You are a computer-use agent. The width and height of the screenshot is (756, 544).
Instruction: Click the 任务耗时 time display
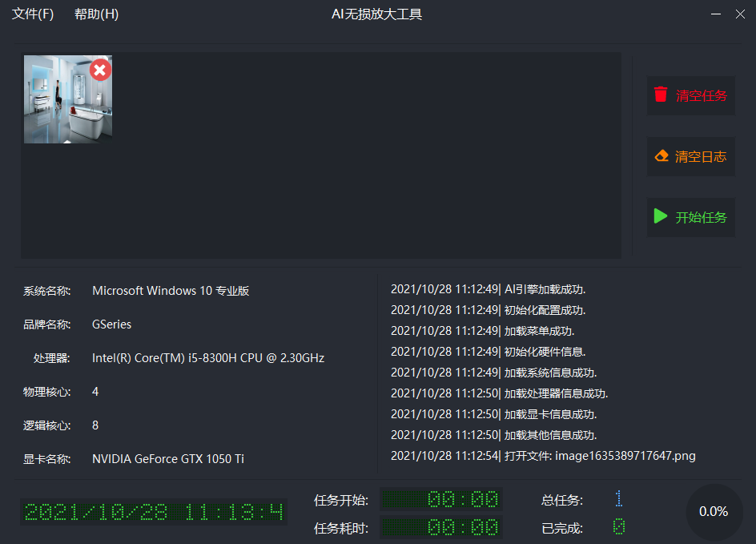pyautogui.click(x=441, y=527)
